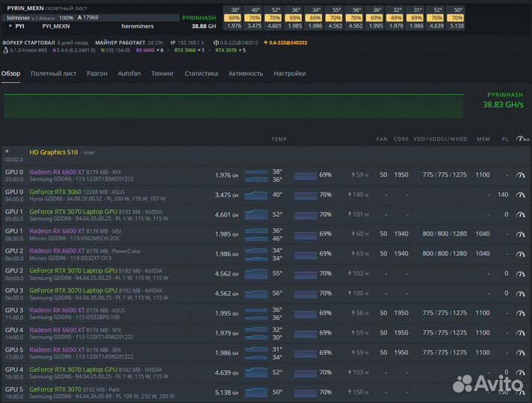532x403 pixels.
Task: Open tuning icon for GeForce RTX 3060 row
Action: [520, 195]
